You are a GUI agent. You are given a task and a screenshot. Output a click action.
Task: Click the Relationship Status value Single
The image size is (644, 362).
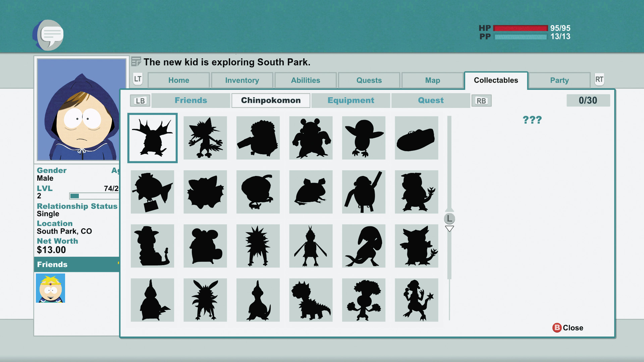click(48, 214)
